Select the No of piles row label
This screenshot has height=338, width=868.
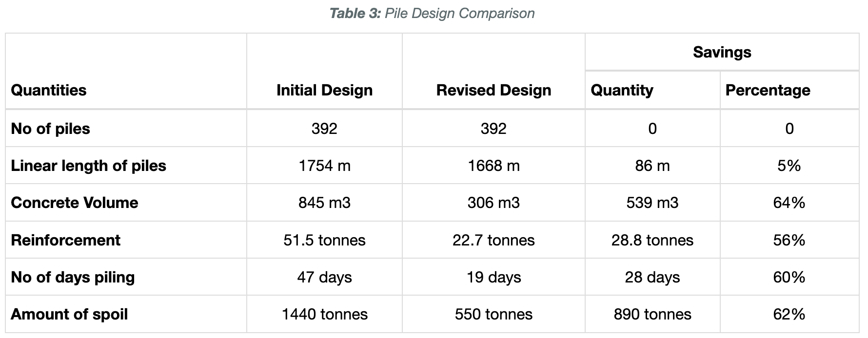(x=50, y=129)
